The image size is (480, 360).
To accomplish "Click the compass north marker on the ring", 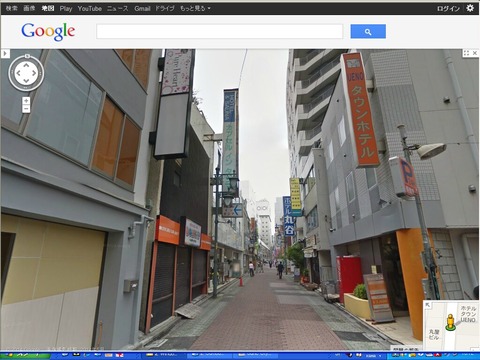I will pyautogui.click(x=27, y=56).
